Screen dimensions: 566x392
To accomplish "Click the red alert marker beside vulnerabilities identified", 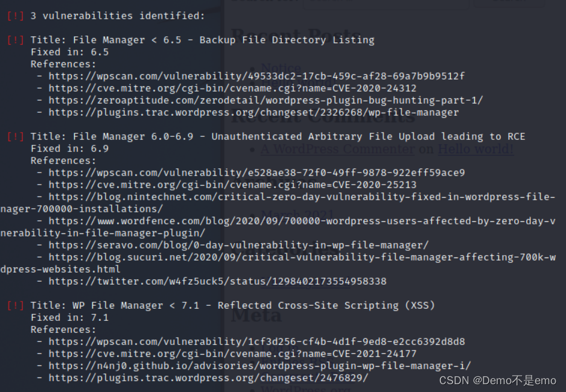I will (x=16, y=16).
